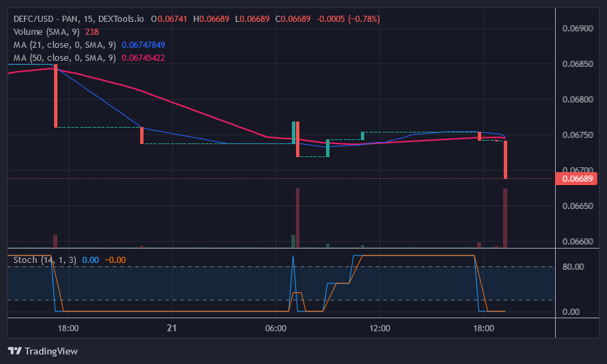Click the 0.06850 price axis label
Image resolution: width=607 pixels, height=364 pixels.
[578, 64]
